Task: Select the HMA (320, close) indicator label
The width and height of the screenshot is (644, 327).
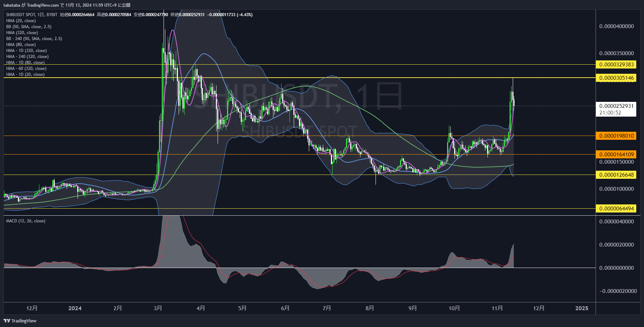Action: 22,33
